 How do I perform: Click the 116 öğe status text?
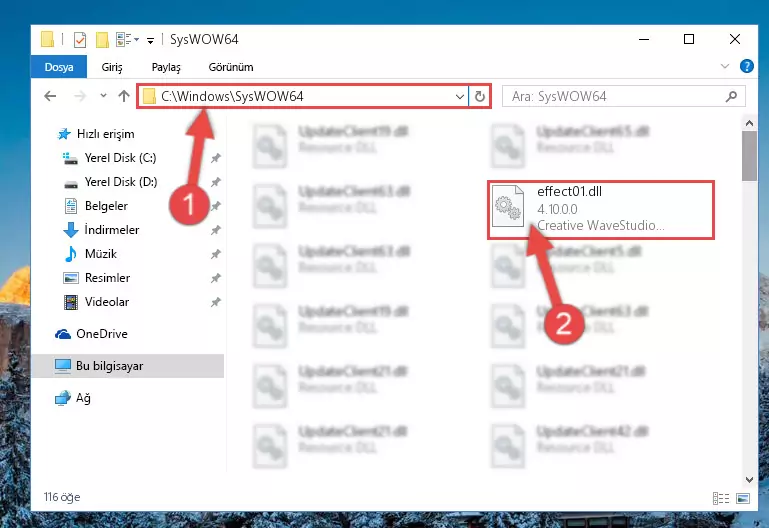[x=62, y=497]
